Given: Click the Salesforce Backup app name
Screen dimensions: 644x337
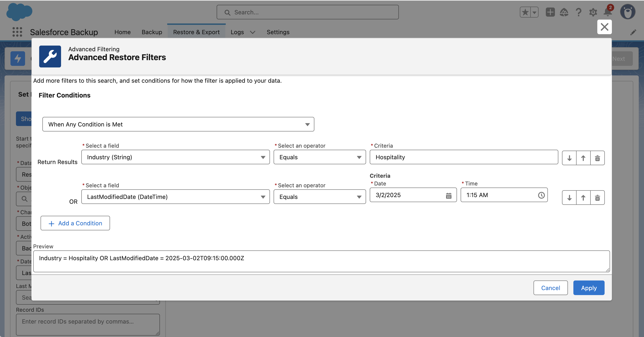Looking at the screenshot, I should pos(64,32).
